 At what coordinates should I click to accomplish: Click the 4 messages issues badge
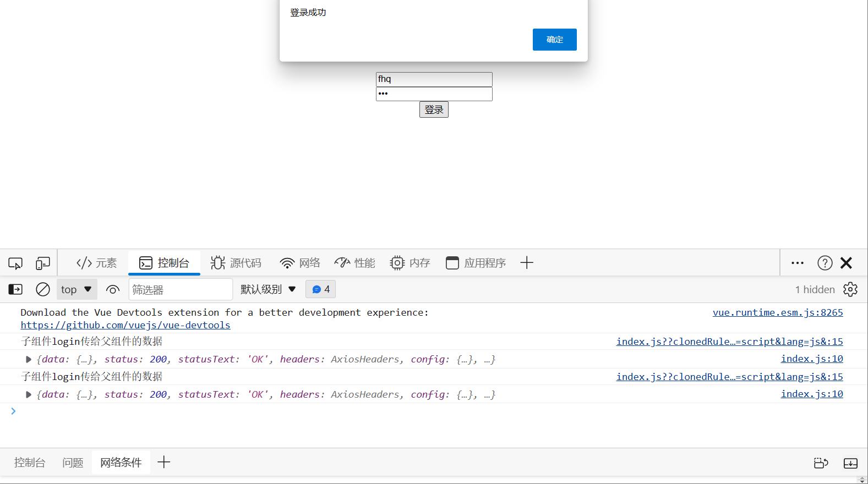[x=321, y=289]
